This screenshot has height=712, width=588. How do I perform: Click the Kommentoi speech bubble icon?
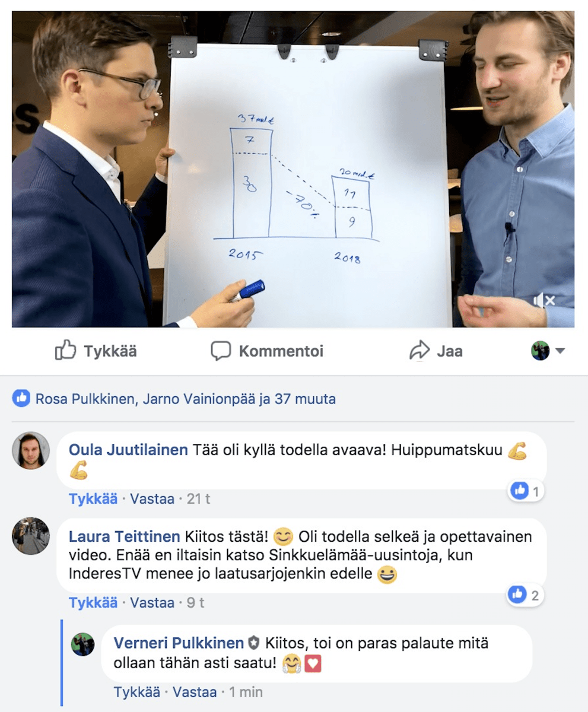[221, 351]
